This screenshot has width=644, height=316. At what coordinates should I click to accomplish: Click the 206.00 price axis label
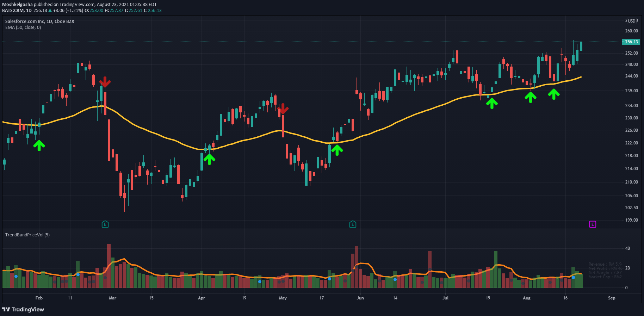[x=631, y=196]
